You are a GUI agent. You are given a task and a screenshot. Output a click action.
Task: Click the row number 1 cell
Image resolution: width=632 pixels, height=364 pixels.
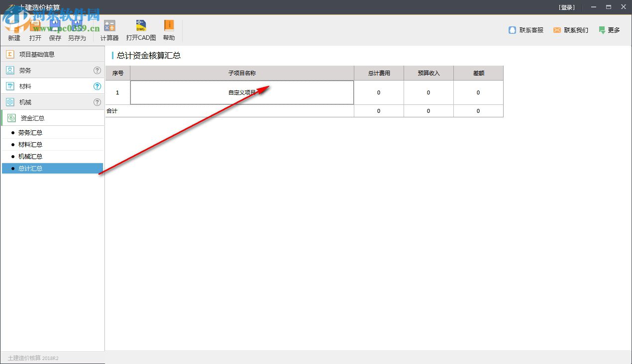pos(117,92)
